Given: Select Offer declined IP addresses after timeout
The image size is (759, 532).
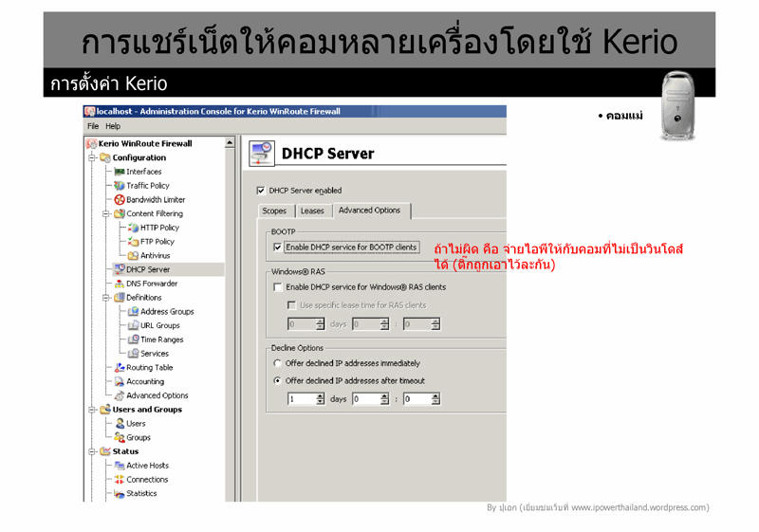Looking at the screenshot, I should tap(277, 381).
